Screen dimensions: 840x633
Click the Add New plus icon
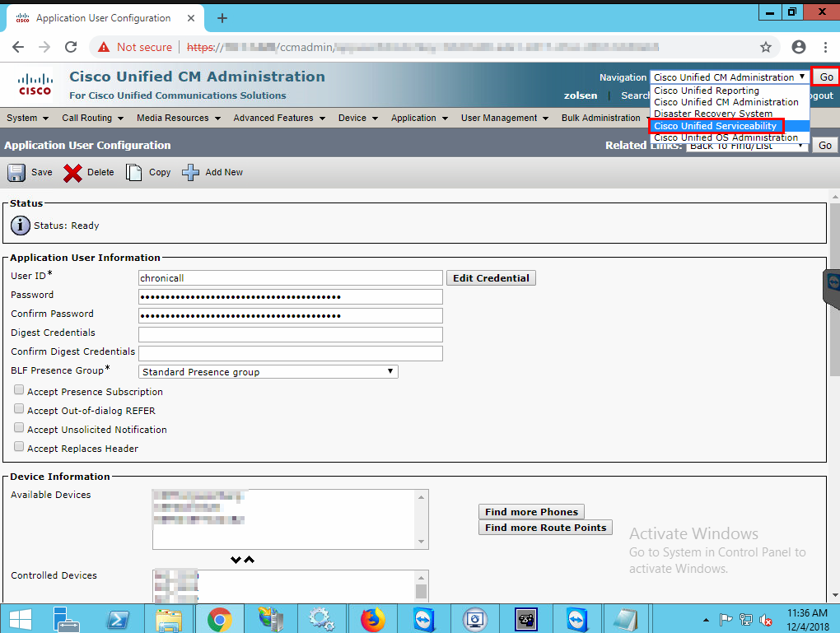tap(190, 172)
